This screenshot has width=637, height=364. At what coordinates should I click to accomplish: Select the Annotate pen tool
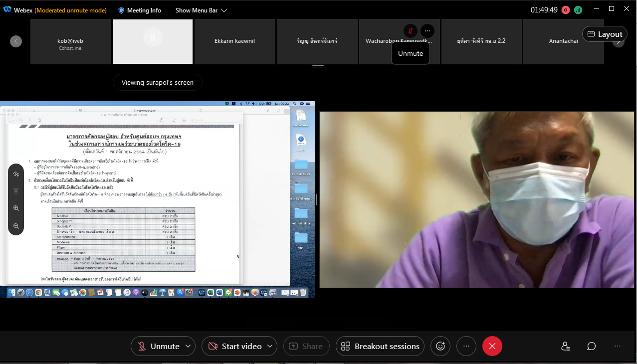[x=16, y=174]
